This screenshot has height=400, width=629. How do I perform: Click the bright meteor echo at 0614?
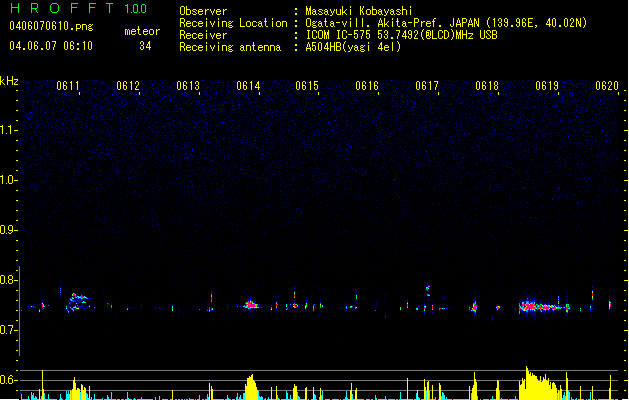tap(252, 305)
